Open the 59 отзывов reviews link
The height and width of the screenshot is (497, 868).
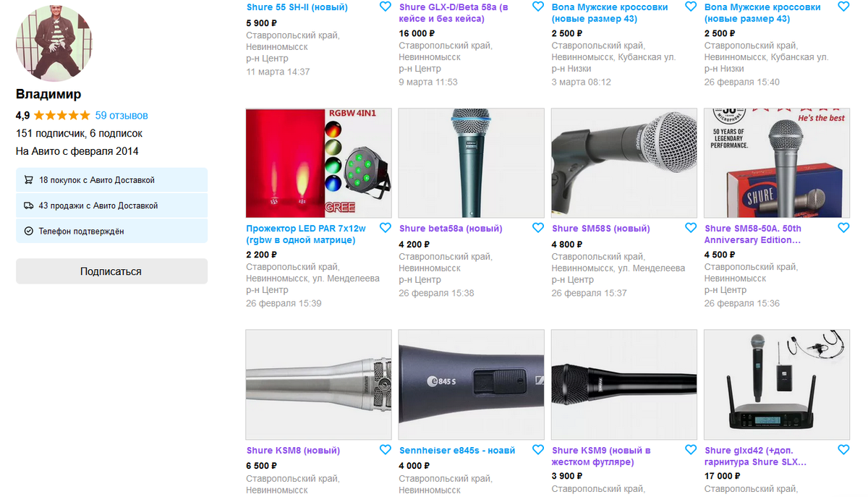[x=122, y=115]
